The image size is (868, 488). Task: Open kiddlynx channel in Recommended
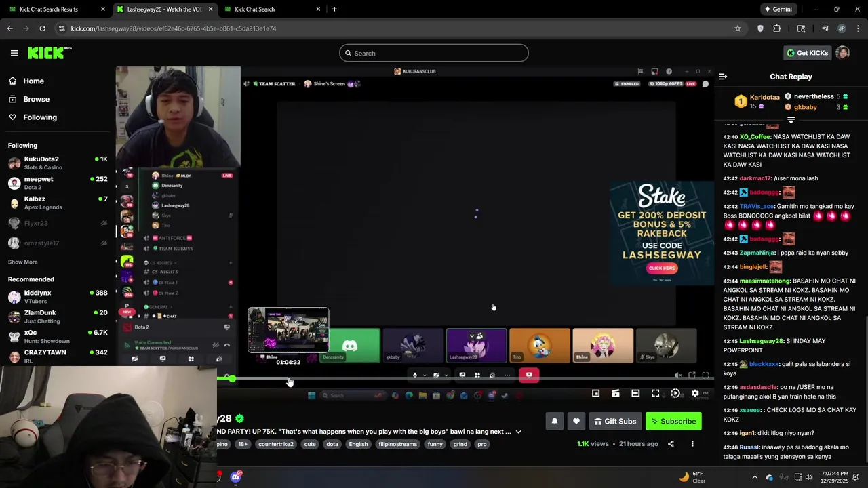tap(58, 297)
